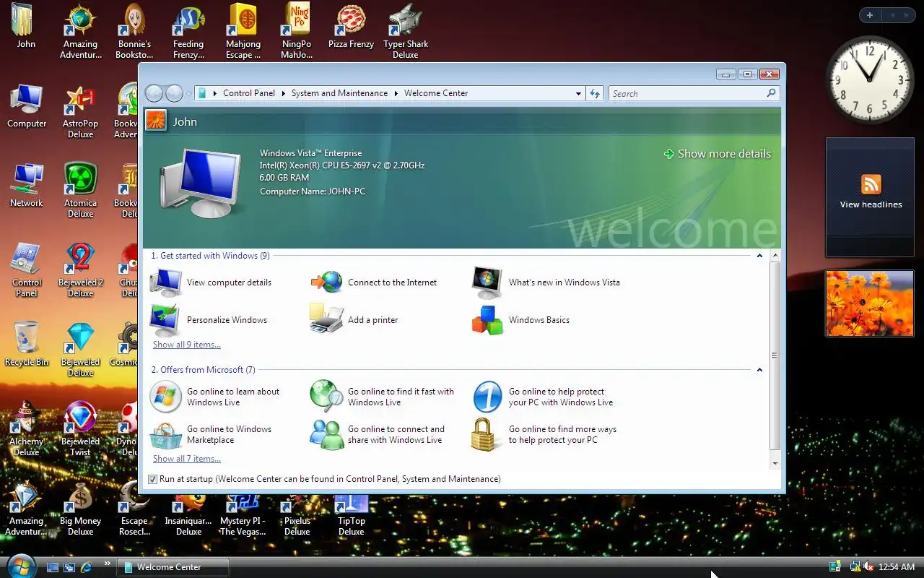Click Switch between windows quick launch icon
The image size is (924, 578).
click(69, 567)
